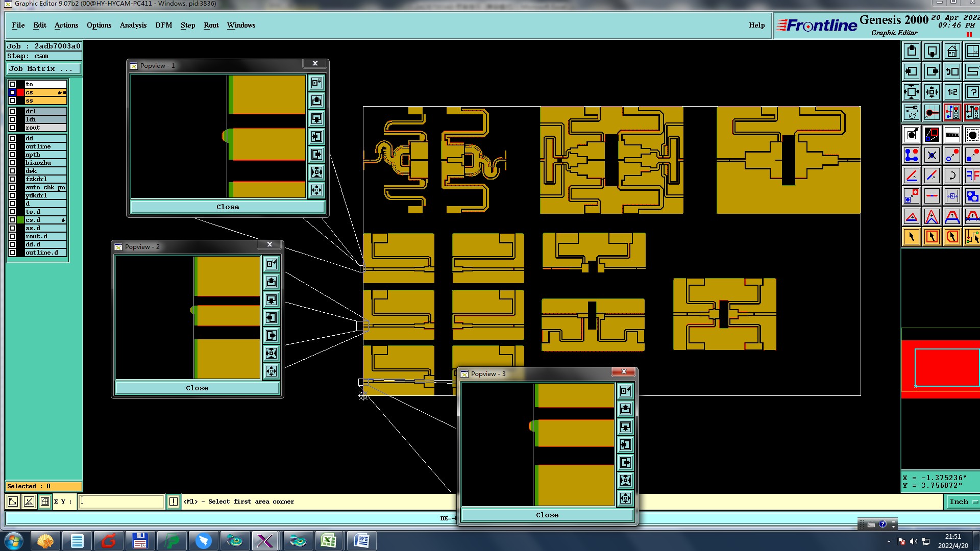Select the 'fzkdrl' layer name
980x551 pixels.
click(45, 179)
